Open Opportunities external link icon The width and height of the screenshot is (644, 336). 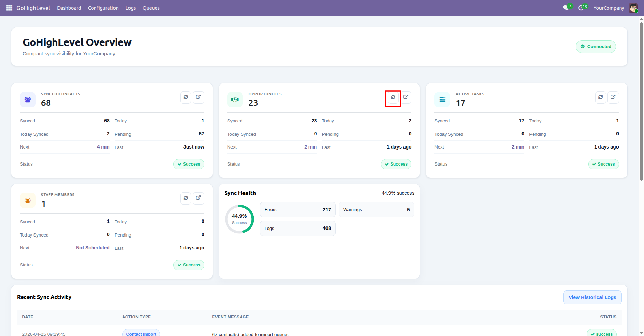click(406, 97)
